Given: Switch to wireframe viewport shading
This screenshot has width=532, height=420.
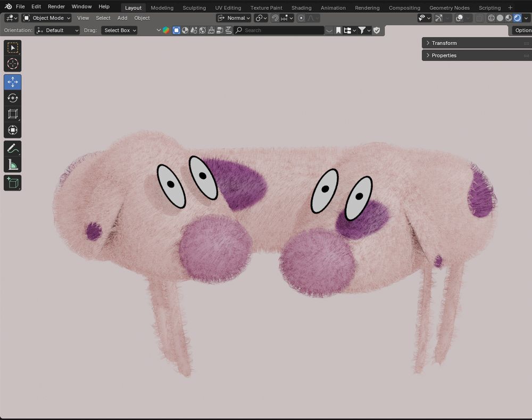Looking at the screenshot, I should click(491, 18).
